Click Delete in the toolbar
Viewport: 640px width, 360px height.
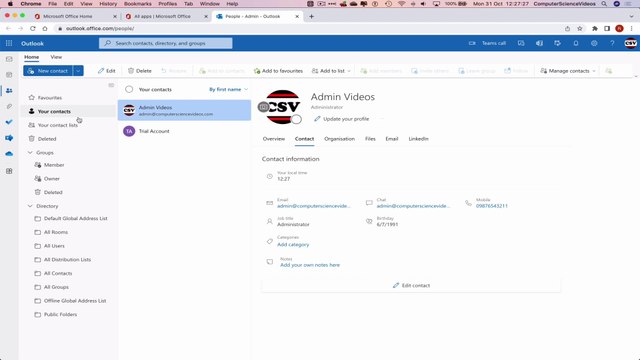140,71
